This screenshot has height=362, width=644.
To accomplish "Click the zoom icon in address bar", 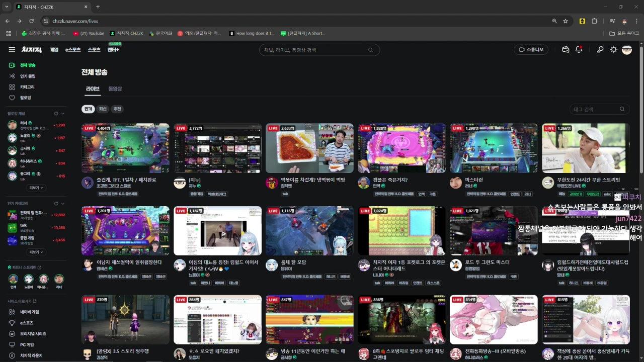I will pyautogui.click(x=554, y=21).
